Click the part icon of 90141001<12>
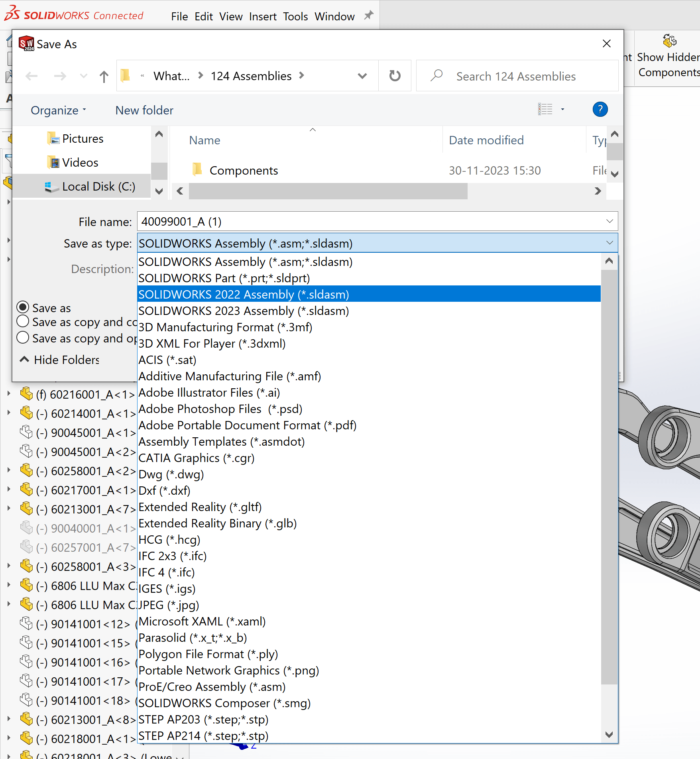The width and height of the screenshot is (700, 759). pyautogui.click(x=27, y=623)
